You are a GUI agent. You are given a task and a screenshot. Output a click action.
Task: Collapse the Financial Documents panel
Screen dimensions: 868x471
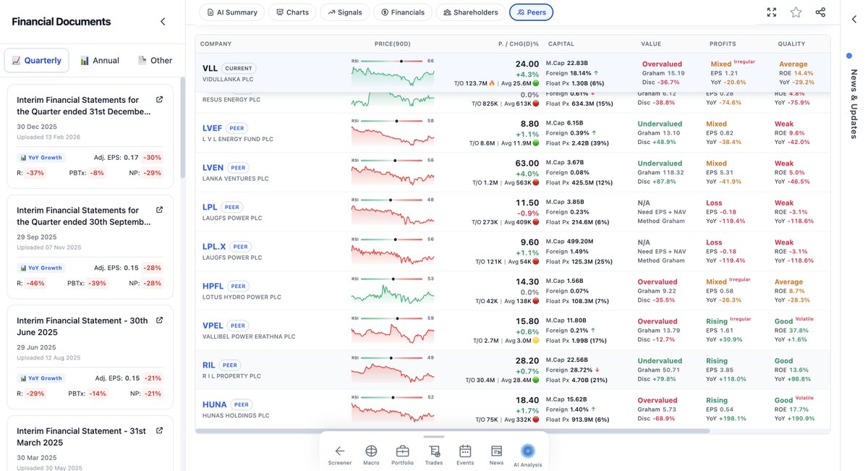(x=163, y=22)
